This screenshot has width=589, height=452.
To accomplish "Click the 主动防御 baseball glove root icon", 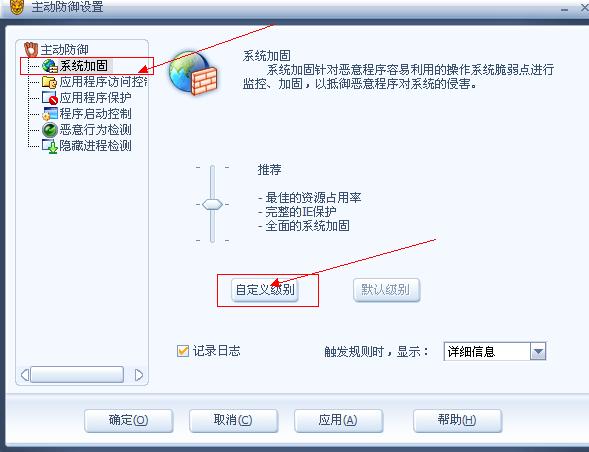I will coord(31,50).
